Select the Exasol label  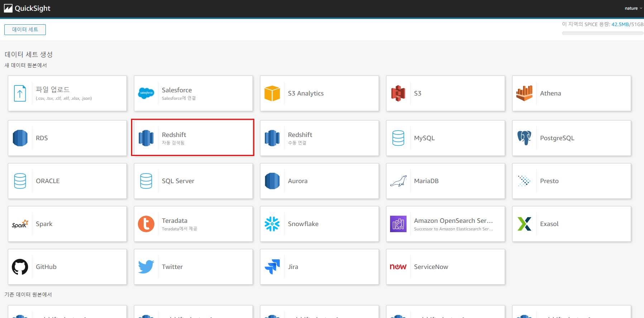tap(549, 224)
